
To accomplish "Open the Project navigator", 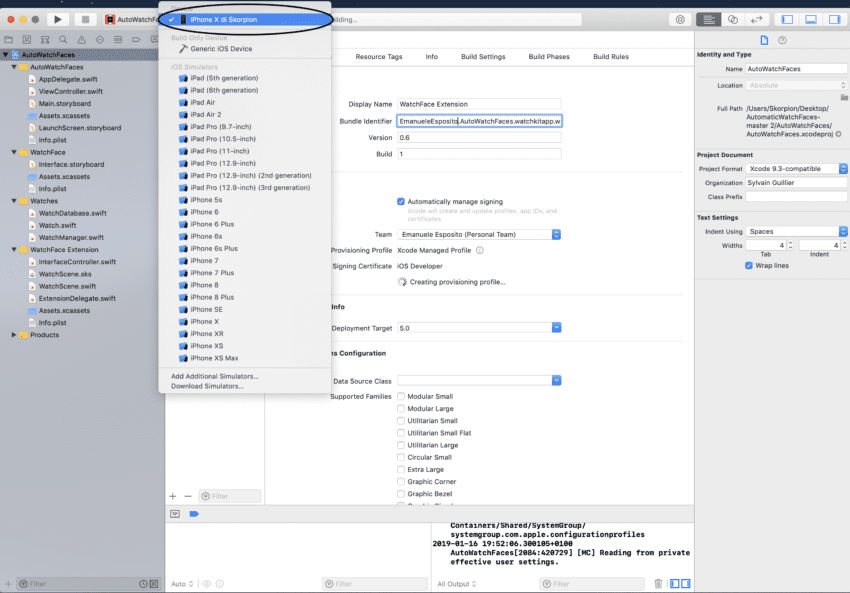I will pos(9,40).
